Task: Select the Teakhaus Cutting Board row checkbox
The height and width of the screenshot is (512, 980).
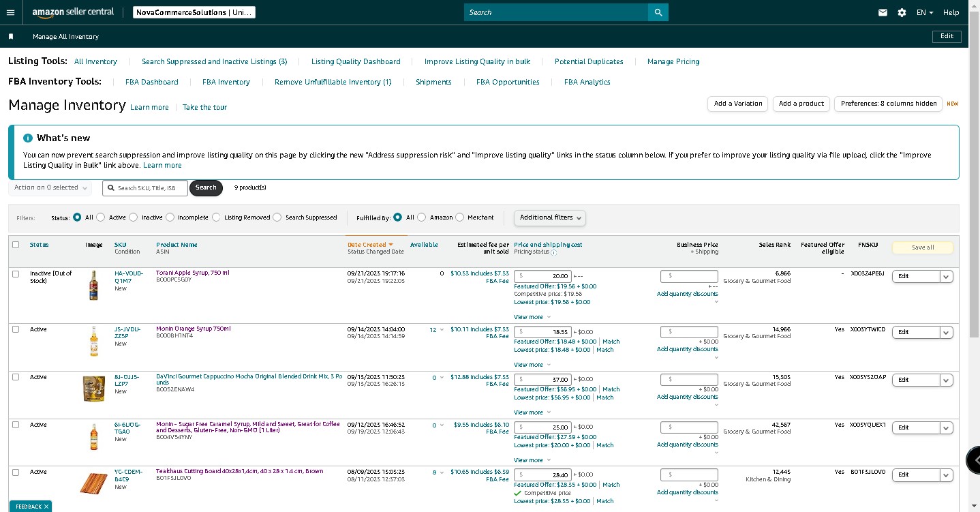Action: coord(16,472)
